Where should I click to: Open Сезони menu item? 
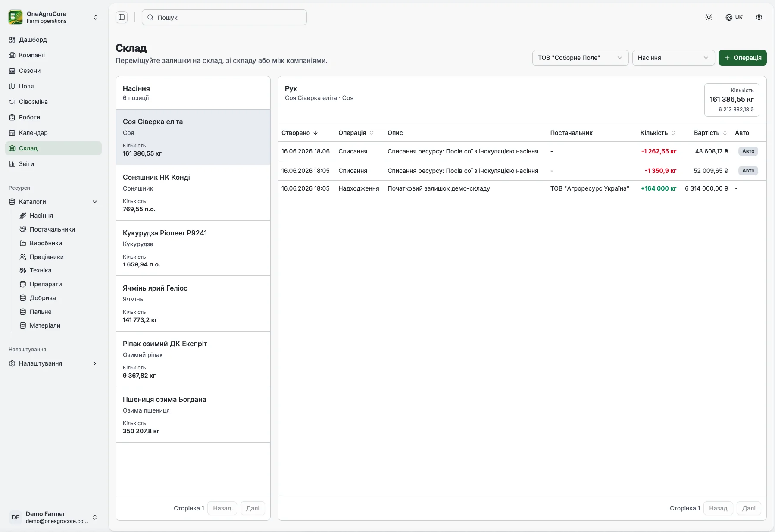tap(53, 71)
